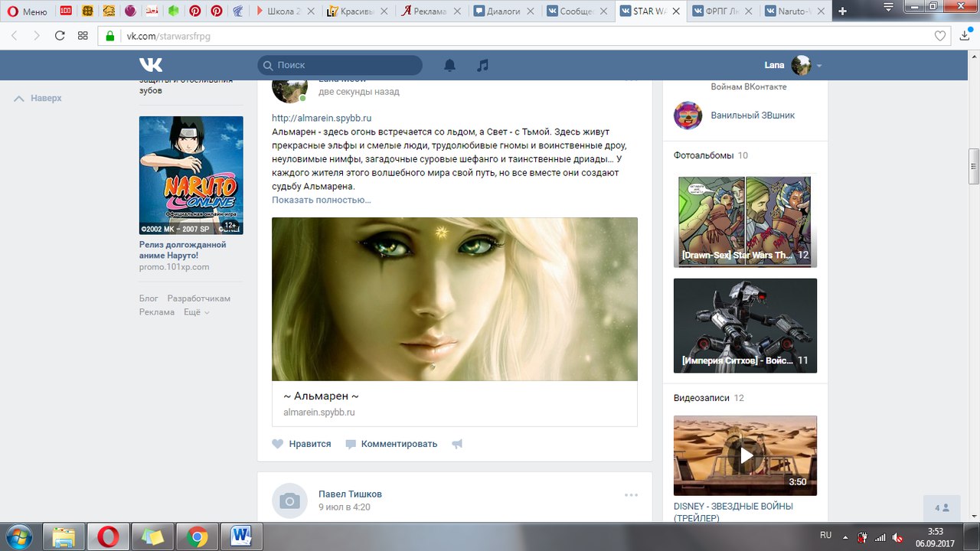Switch to the Диалоги browser tab
The image size is (980, 551).
coord(501,11)
